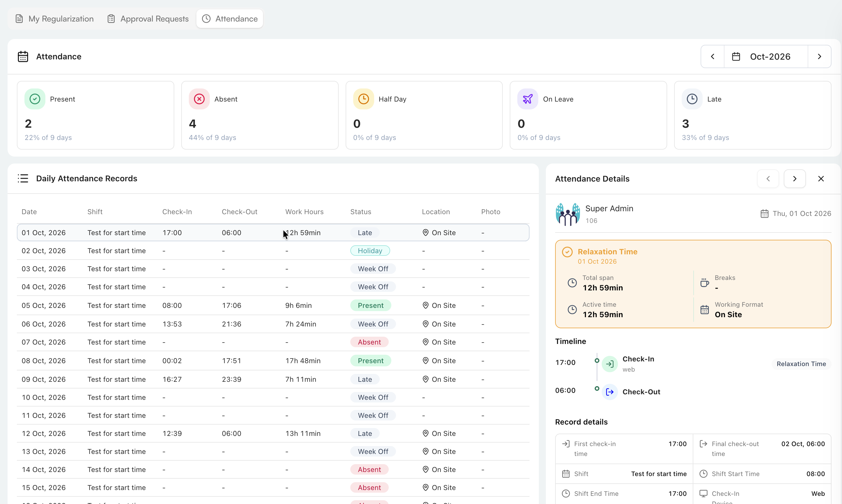The image size is (842, 504).
Task: Click the Check-In timeline arrow icon
Action: tap(610, 364)
